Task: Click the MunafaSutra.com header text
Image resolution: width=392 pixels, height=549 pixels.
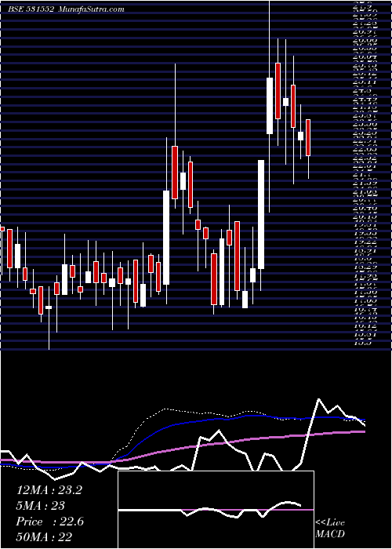Action: pyautogui.click(x=90, y=9)
